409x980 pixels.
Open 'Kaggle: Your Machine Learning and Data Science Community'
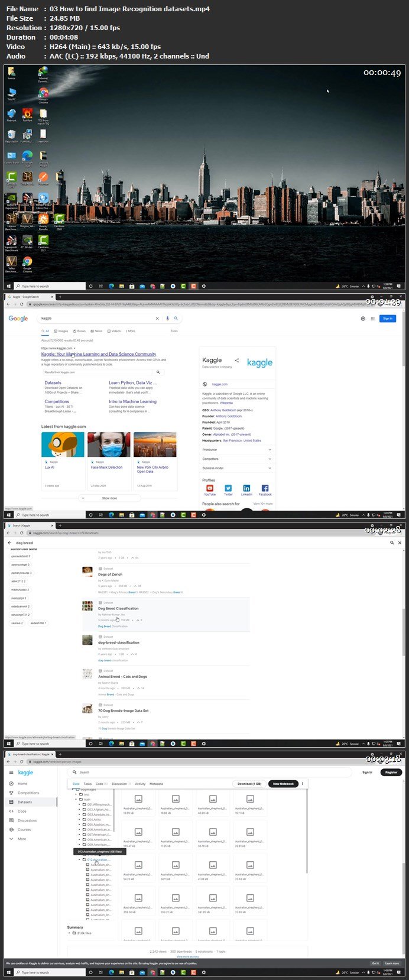[x=99, y=354]
